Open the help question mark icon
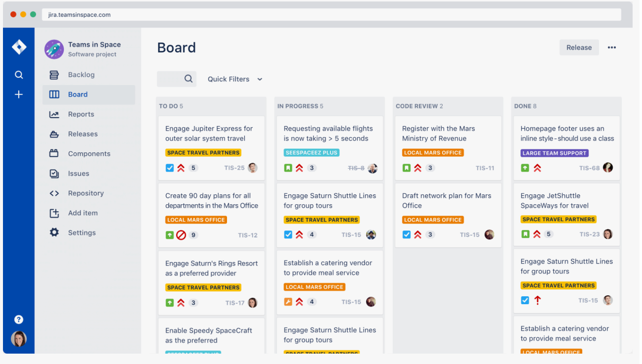The width and height of the screenshot is (642, 364). tap(19, 319)
